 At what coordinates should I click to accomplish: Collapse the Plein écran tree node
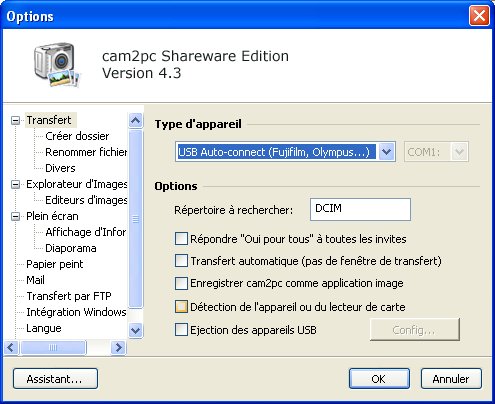pos(15,216)
